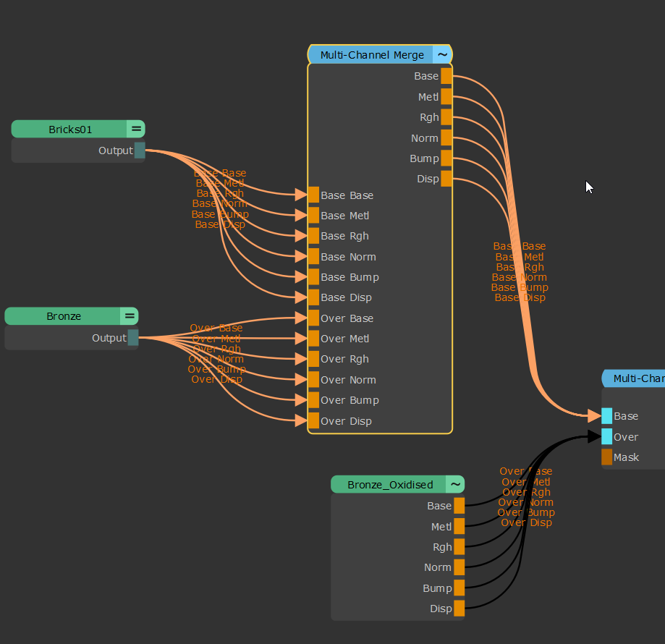Toggle the Bronze node collapse icon
The height and width of the screenshot is (644, 665).
click(130, 316)
